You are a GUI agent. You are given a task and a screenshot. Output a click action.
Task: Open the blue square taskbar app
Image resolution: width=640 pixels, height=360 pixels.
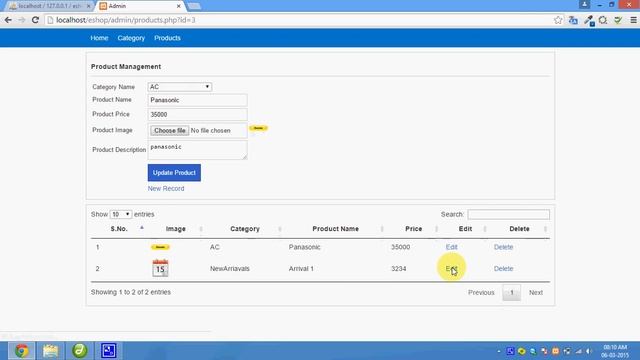pyautogui.click(x=109, y=351)
